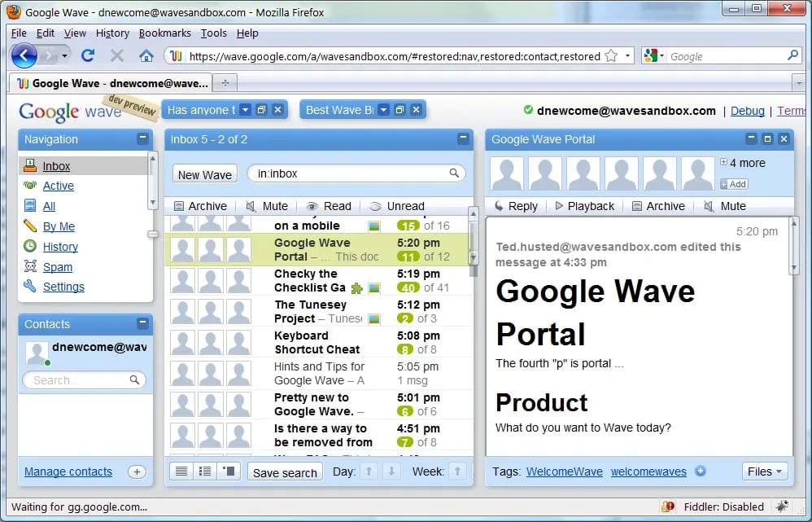812x522 pixels.
Task: Move up one day arrow
Action: click(x=369, y=472)
